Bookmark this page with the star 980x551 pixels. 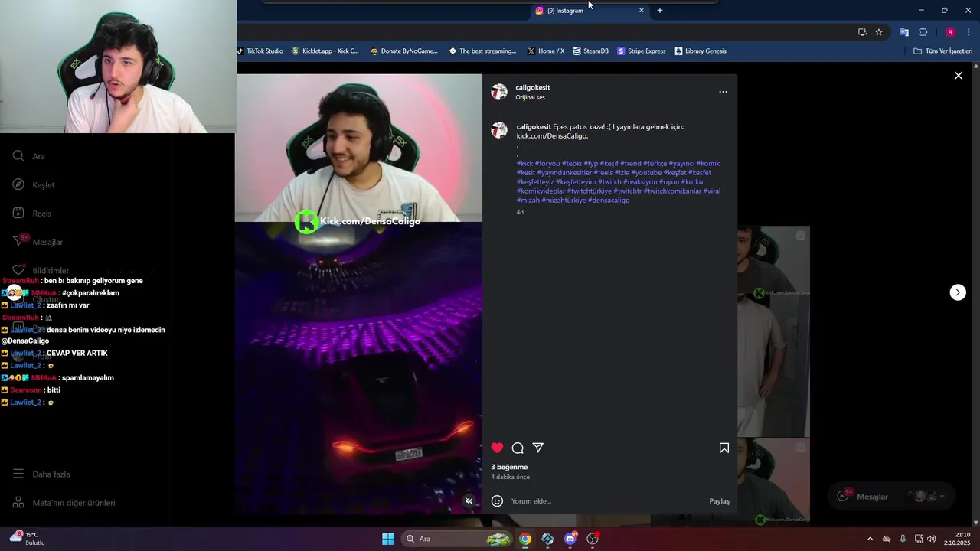(x=879, y=32)
